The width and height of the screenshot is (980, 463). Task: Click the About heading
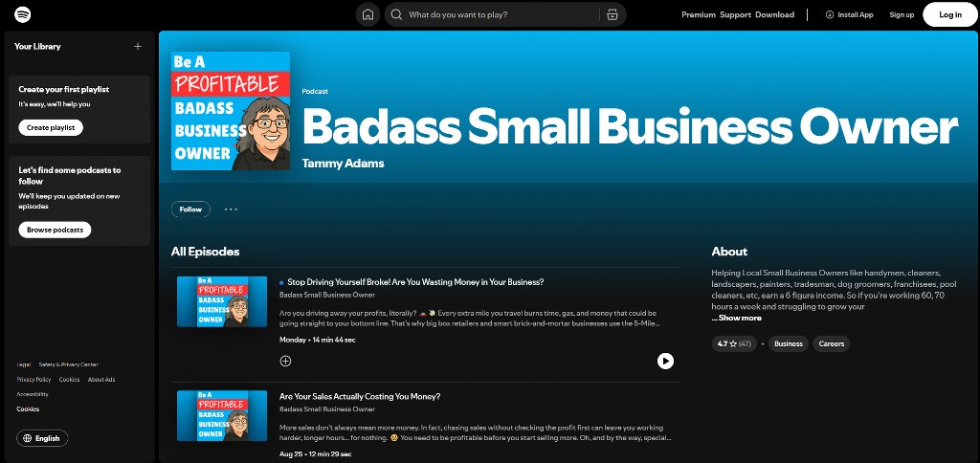coord(729,252)
